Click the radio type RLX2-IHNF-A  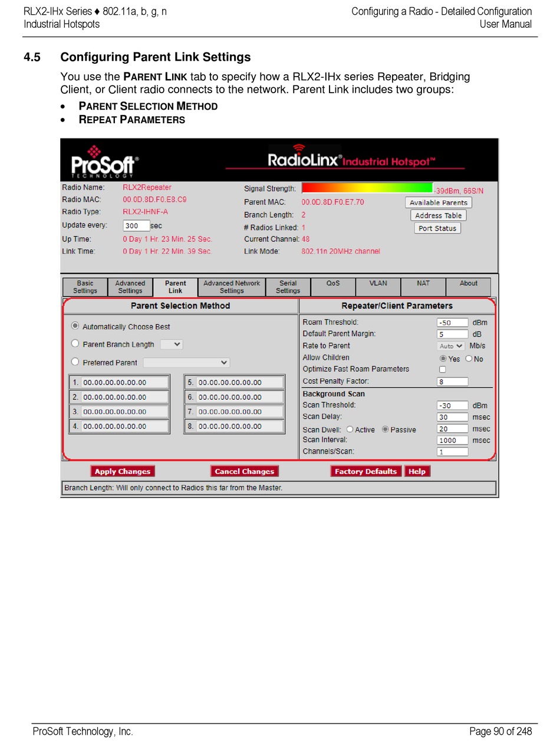(x=145, y=211)
